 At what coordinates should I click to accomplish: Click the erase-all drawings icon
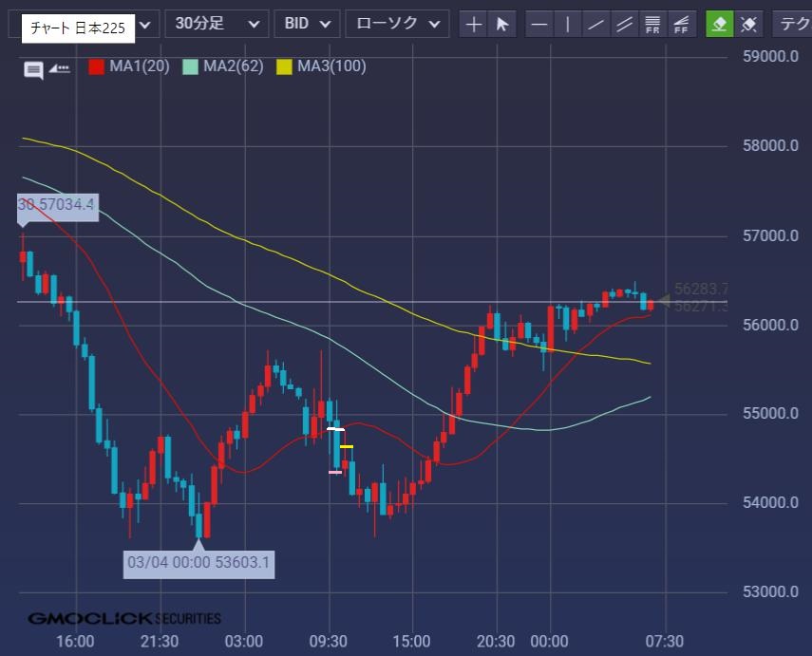coord(748,24)
